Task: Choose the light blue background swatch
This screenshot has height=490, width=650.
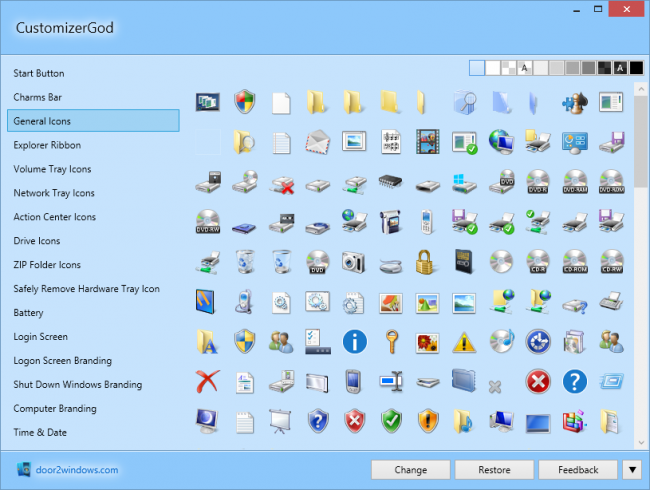Action: click(x=477, y=68)
